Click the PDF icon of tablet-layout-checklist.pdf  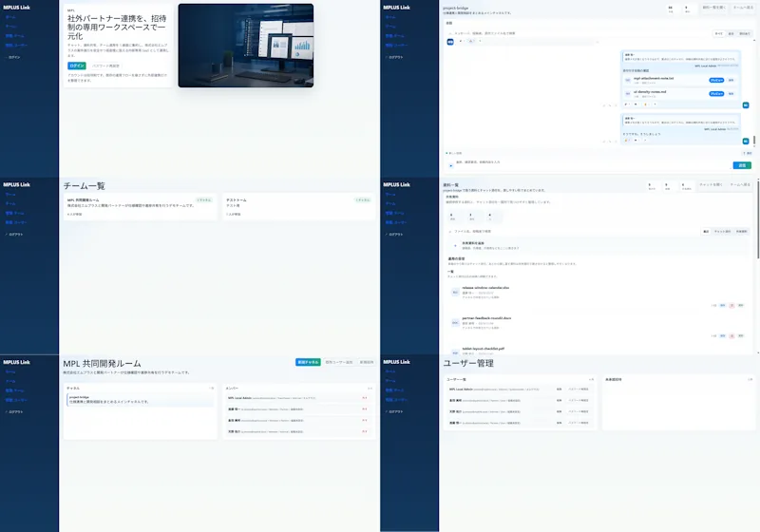(x=455, y=352)
